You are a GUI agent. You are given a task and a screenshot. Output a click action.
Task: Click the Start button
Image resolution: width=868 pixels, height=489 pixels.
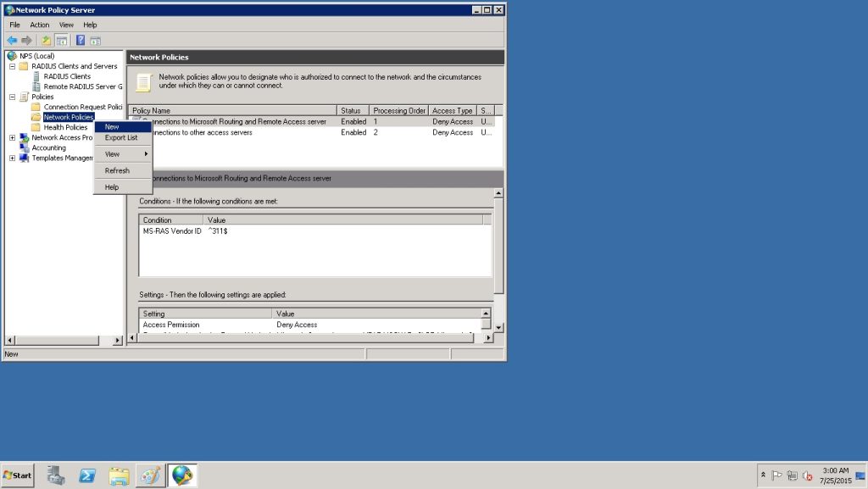18,475
